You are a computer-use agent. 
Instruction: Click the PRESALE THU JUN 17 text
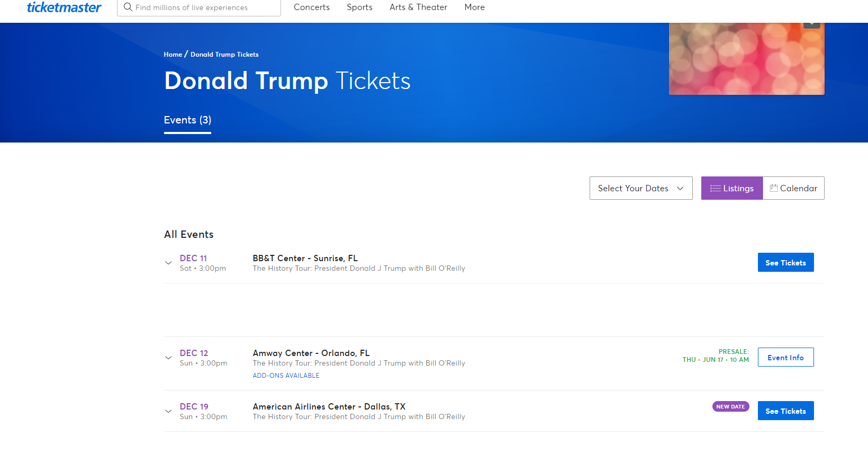(x=716, y=356)
